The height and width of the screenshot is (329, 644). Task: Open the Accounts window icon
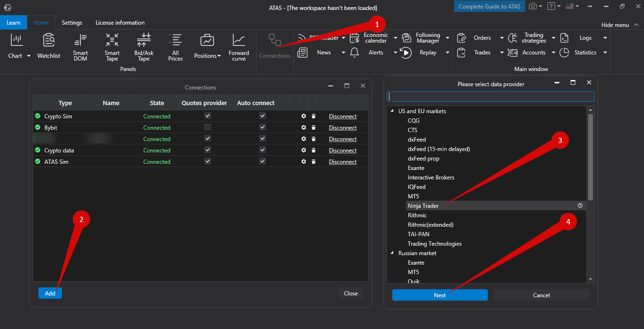512,53
